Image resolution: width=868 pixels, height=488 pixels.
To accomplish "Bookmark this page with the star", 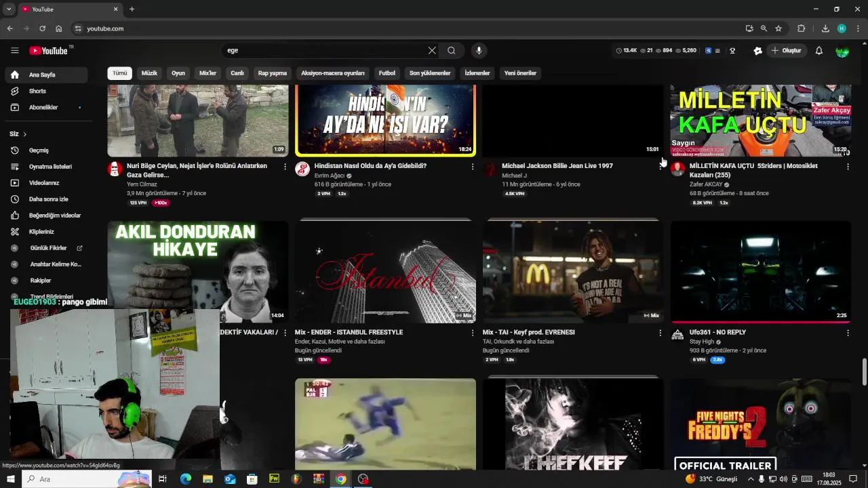I will [x=778, y=28].
